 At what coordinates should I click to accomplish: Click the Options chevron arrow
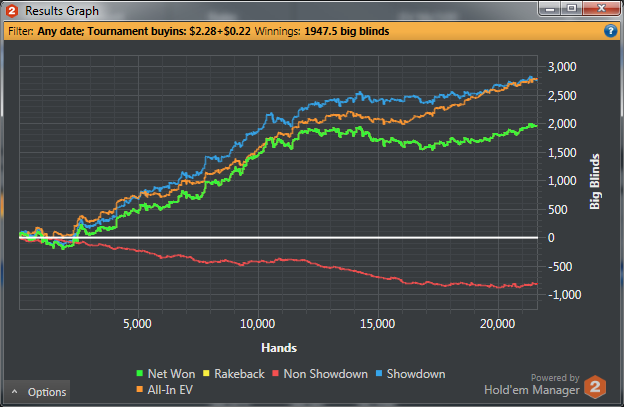click(15, 392)
